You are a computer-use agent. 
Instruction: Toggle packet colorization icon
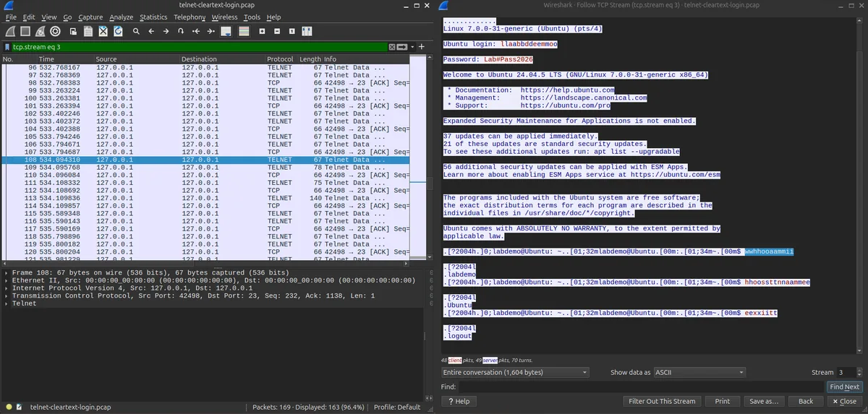(x=244, y=31)
